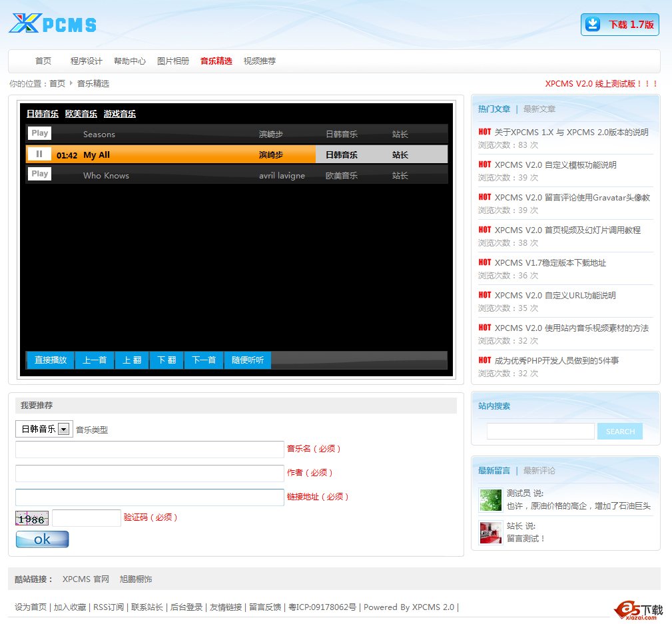Open the 图片相册 navigation tab
Screen dimensions: 672x624
point(172,61)
